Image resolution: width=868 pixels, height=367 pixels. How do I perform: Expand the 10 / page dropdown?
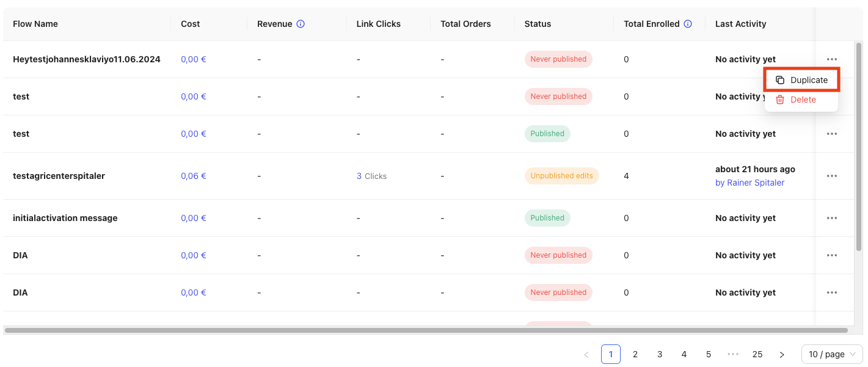coord(831,354)
